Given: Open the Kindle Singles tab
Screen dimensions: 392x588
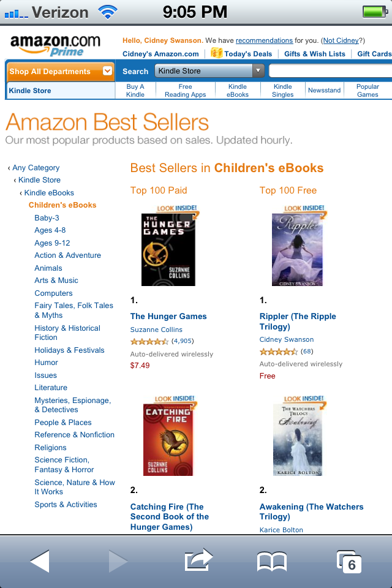Looking at the screenshot, I should (282, 91).
